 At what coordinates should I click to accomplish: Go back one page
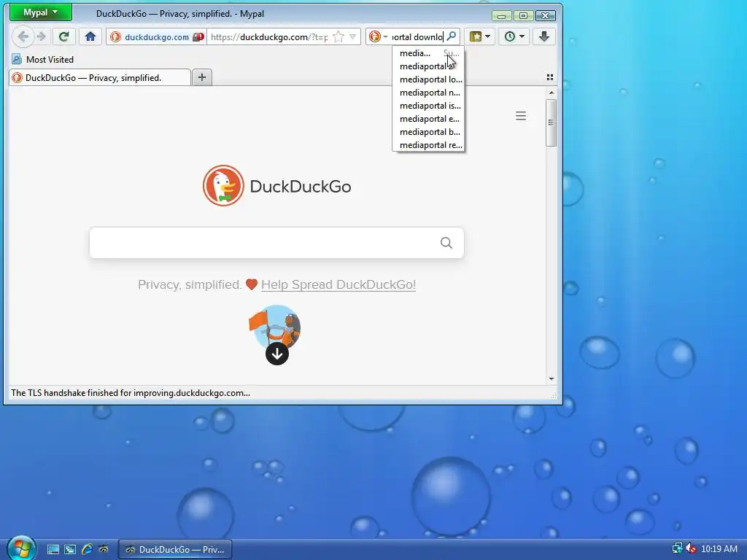point(23,36)
